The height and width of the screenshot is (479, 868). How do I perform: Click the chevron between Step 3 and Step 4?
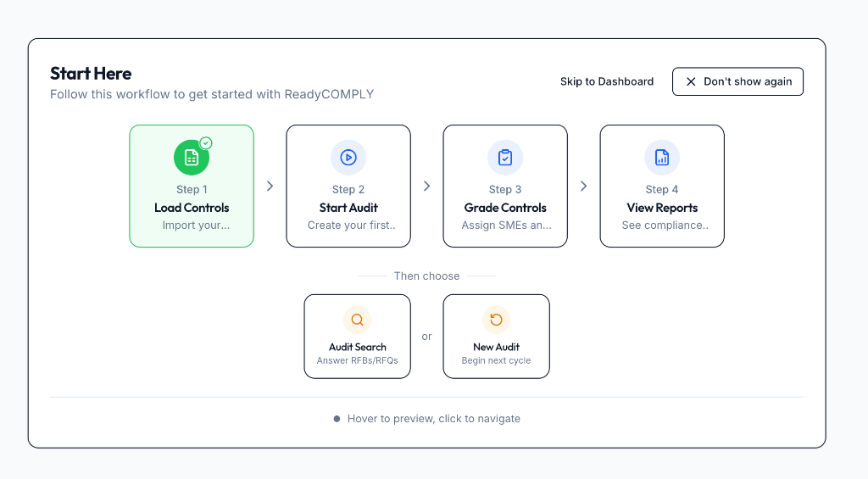tap(583, 186)
